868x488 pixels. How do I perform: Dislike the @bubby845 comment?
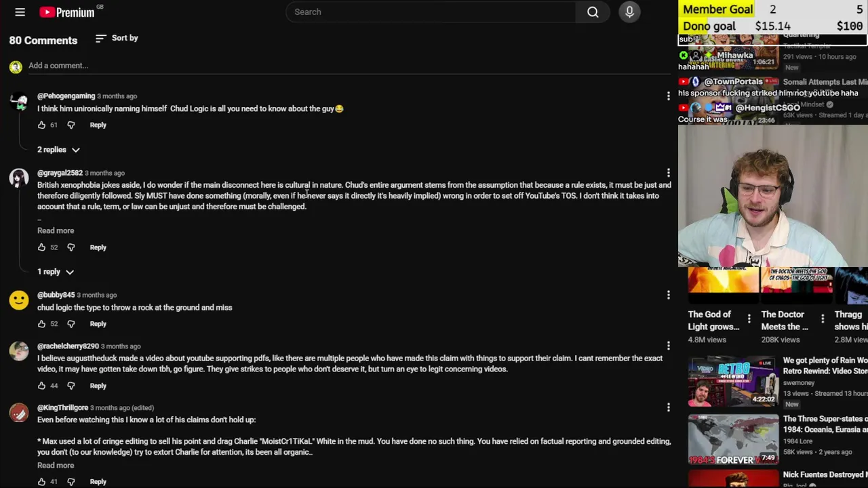point(71,324)
